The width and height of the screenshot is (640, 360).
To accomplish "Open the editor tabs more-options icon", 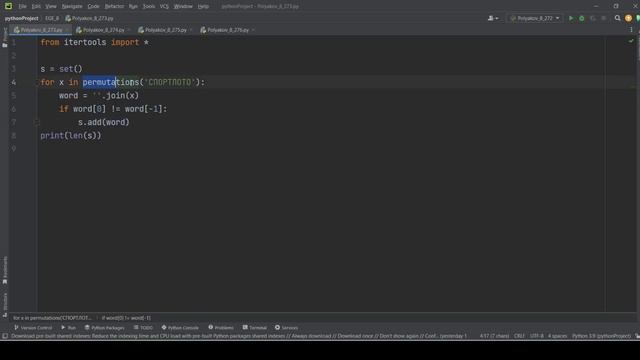I will click(631, 30).
